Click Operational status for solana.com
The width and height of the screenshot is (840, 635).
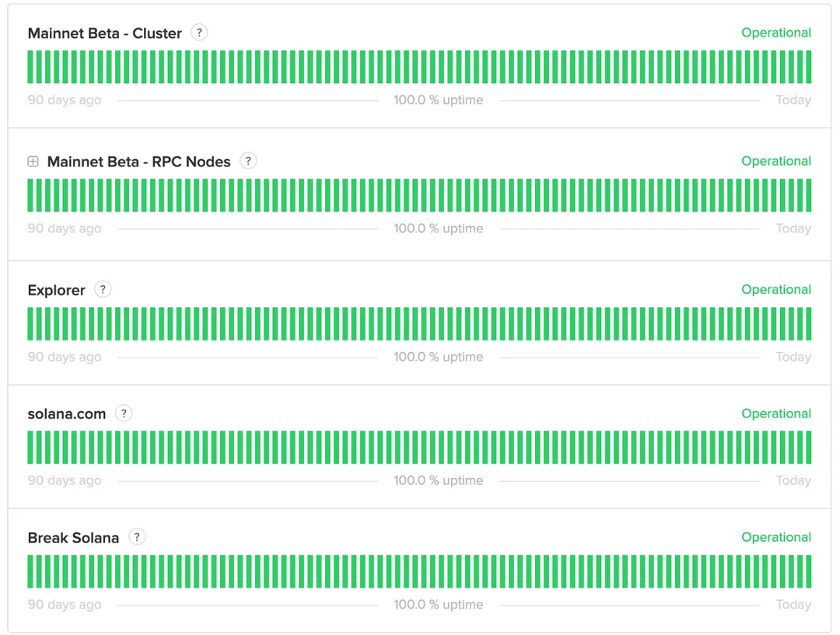coord(776,413)
